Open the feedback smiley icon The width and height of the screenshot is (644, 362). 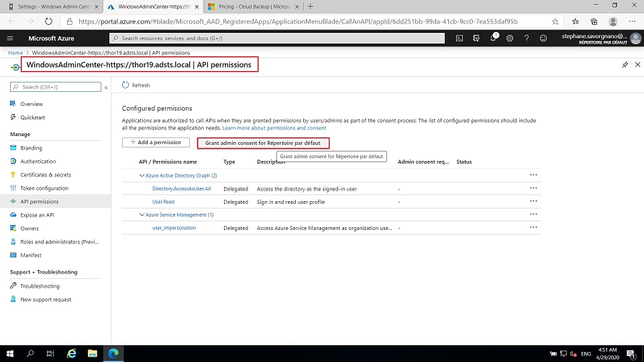(x=543, y=38)
